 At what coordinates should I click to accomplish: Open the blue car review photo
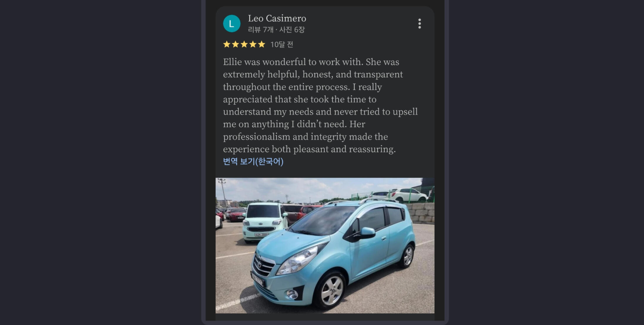click(325, 245)
